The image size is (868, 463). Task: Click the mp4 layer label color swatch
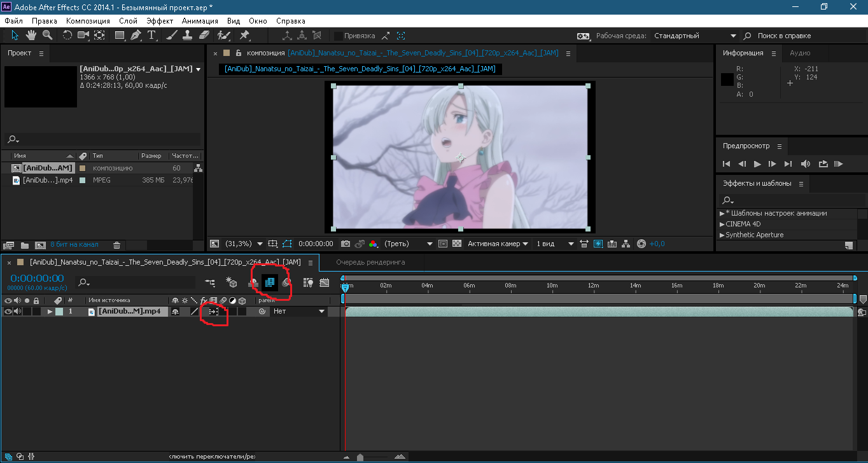(x=59, y=312)
